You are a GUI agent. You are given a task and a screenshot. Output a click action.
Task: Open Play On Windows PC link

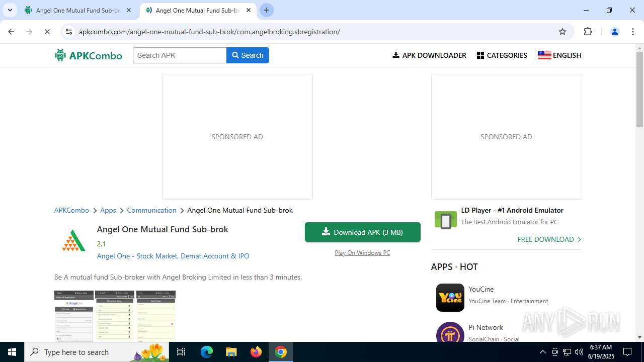point(362,253)
